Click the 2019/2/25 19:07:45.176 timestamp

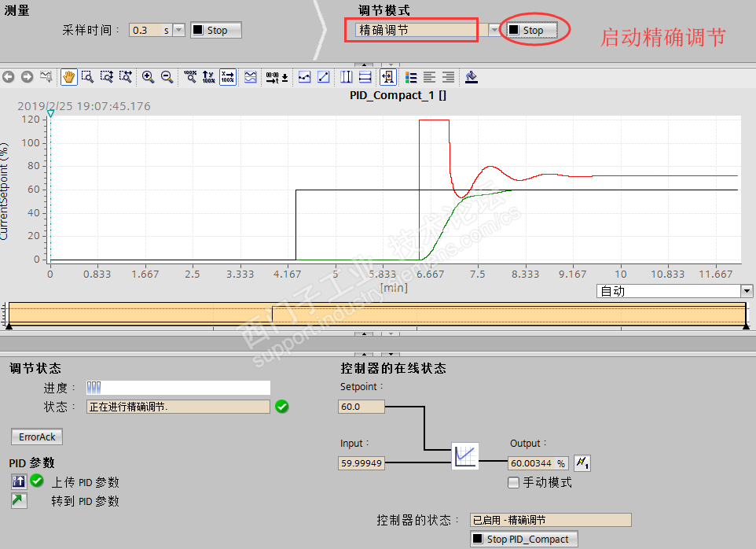point(84,106)
